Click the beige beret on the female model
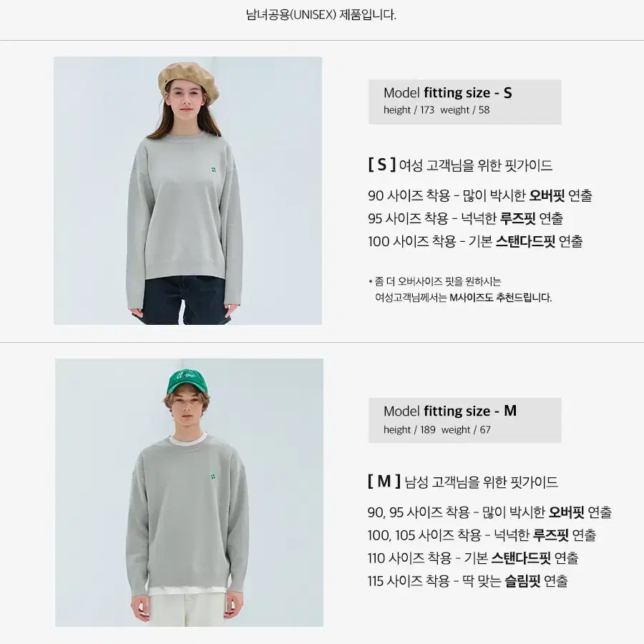 pos(188,82)
